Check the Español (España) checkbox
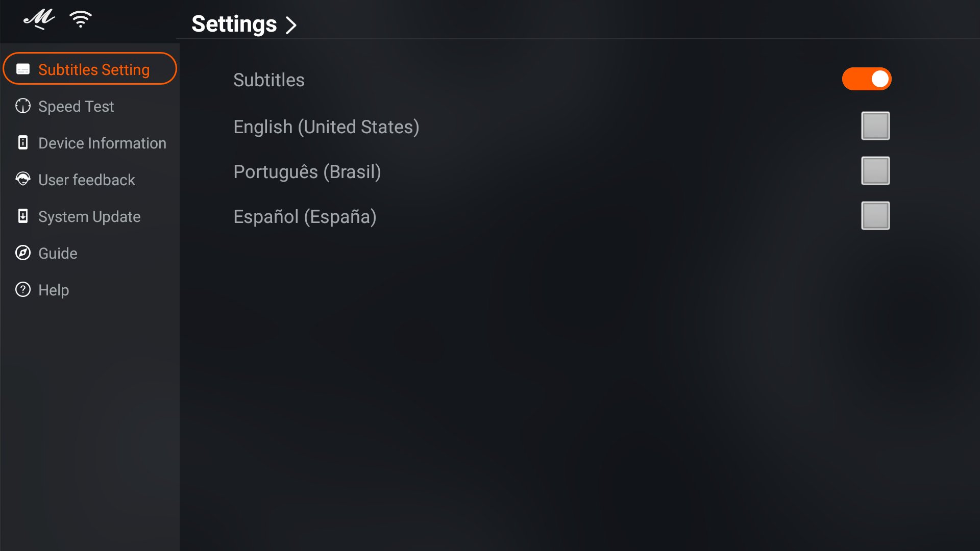Screen dimensions: 980x551 [875, 216]
